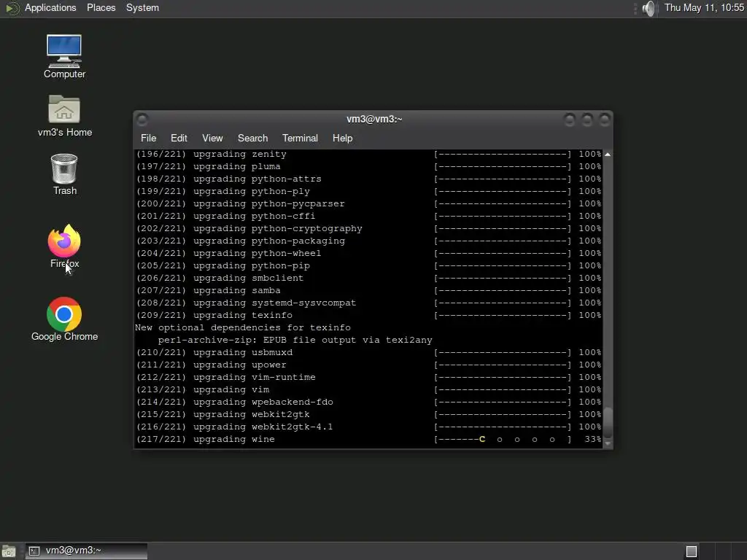747x560 pixels.
Task: Open the Applications menu in top panel
Action: [50, 7]
